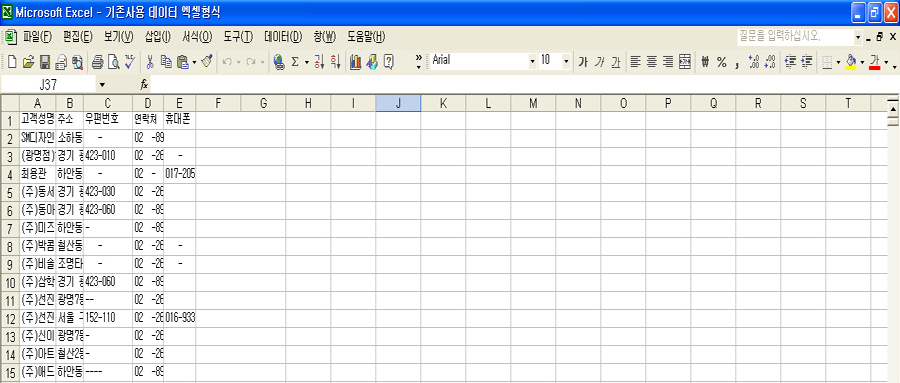Open the 도움말(H) menu
The width and height of the screenshot is (900, 383).
(x=366, y=38)
